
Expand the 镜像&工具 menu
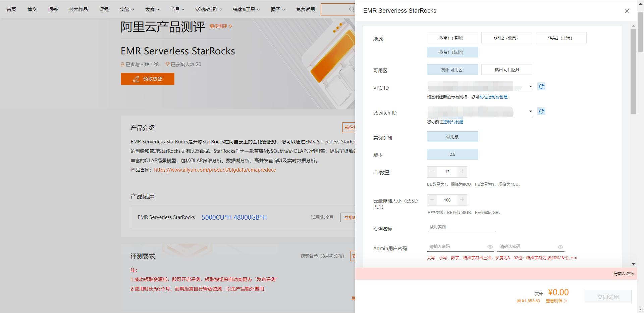[246, 9]
